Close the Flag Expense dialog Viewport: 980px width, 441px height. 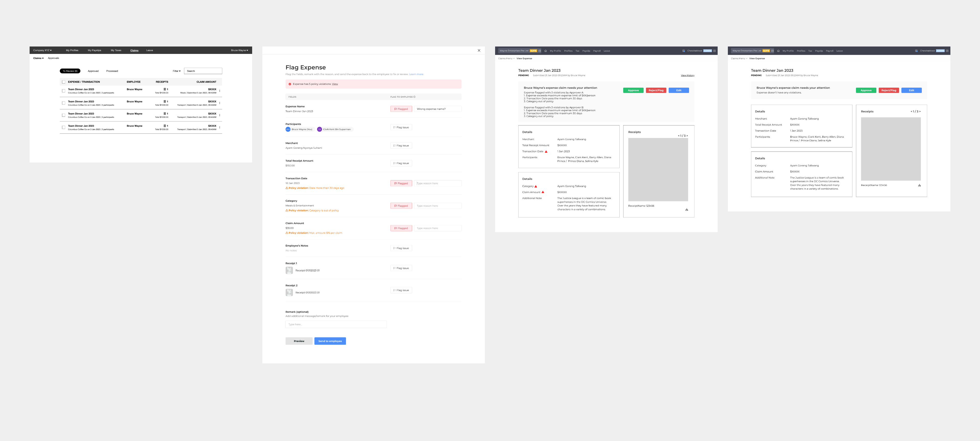[479, 50]
